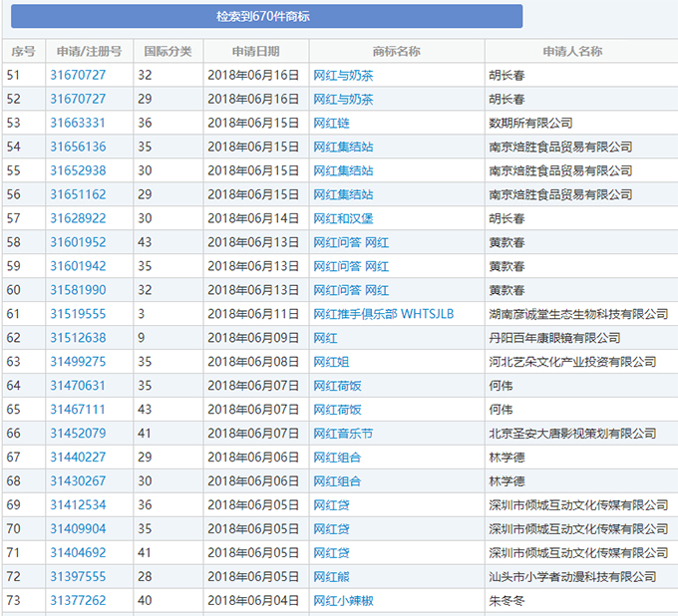Open trademark 网红小辣椒

[343, 601]
